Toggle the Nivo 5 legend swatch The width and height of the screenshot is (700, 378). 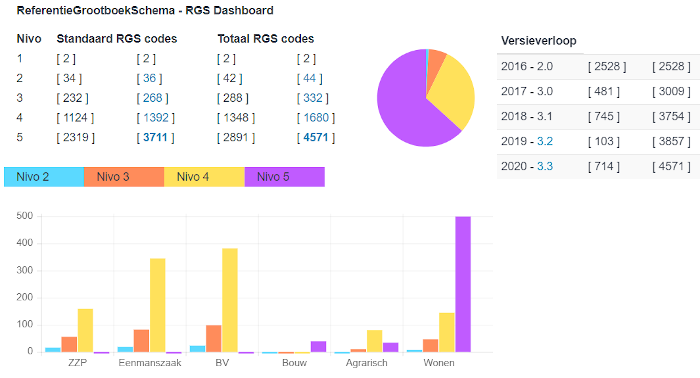click(x=284, y=177)
